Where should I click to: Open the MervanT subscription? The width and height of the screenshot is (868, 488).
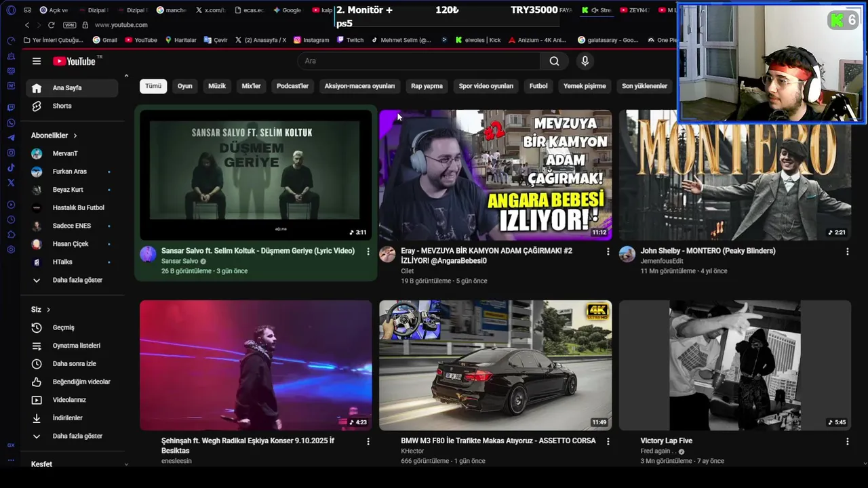72,153
